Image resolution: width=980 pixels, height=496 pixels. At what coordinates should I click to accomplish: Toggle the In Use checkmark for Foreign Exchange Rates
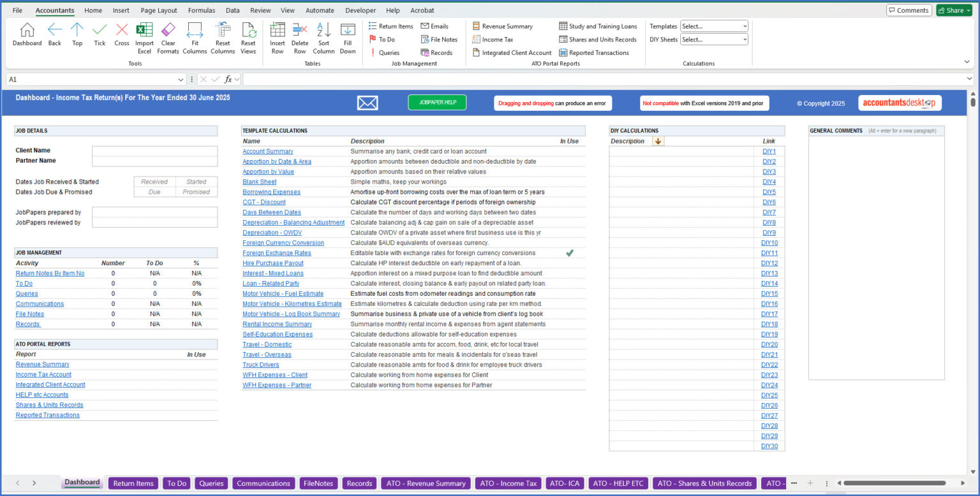[570, 252]
